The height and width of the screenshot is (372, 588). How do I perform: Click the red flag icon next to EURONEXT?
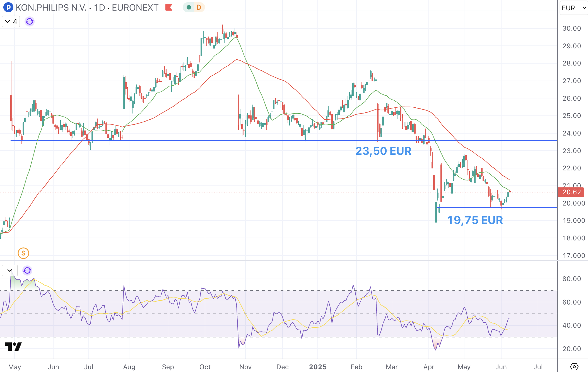pos(169,7)
